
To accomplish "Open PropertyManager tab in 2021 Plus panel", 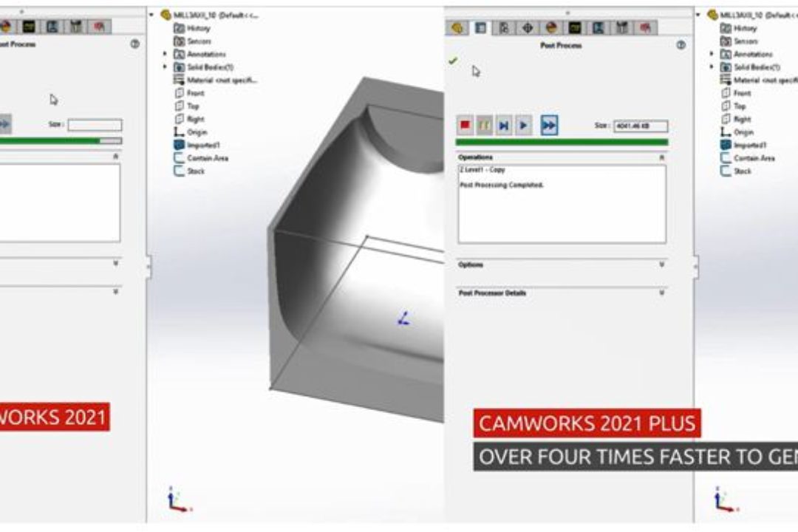I will 480,27.
